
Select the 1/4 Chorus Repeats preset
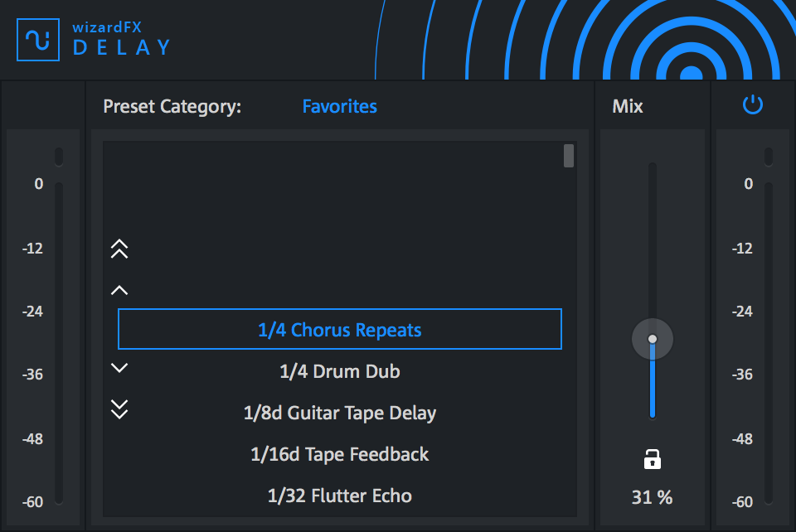click(339, 330)
